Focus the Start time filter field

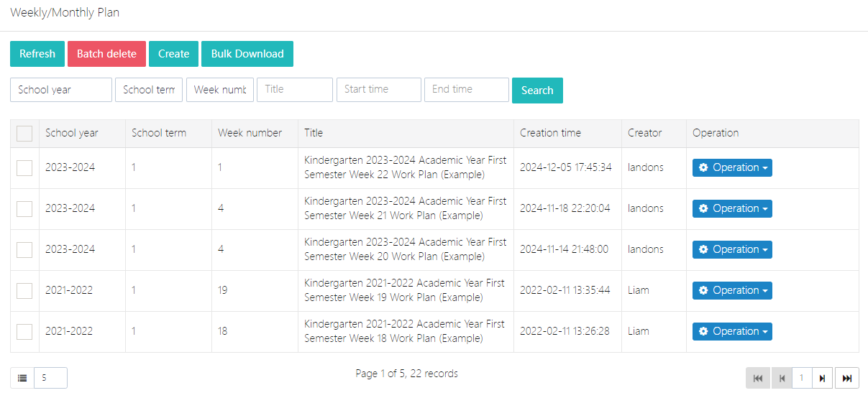pyautogui.click(x=379, y=90)
